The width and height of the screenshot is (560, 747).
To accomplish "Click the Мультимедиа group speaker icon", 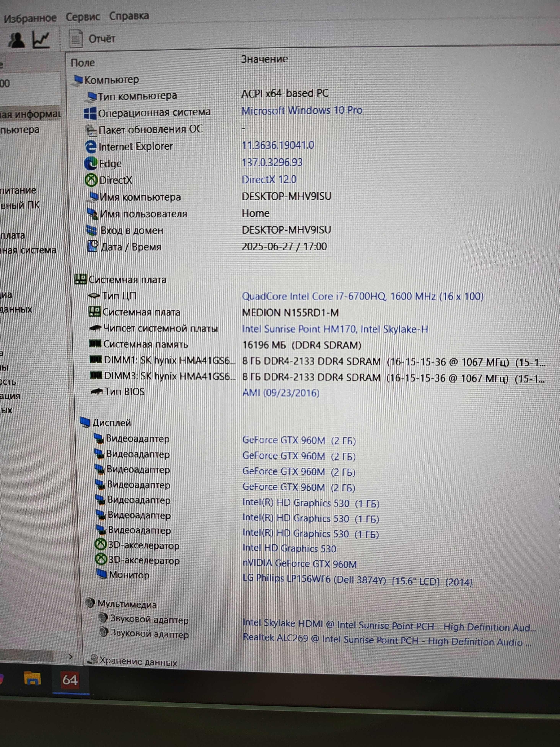I will (90, 603).
